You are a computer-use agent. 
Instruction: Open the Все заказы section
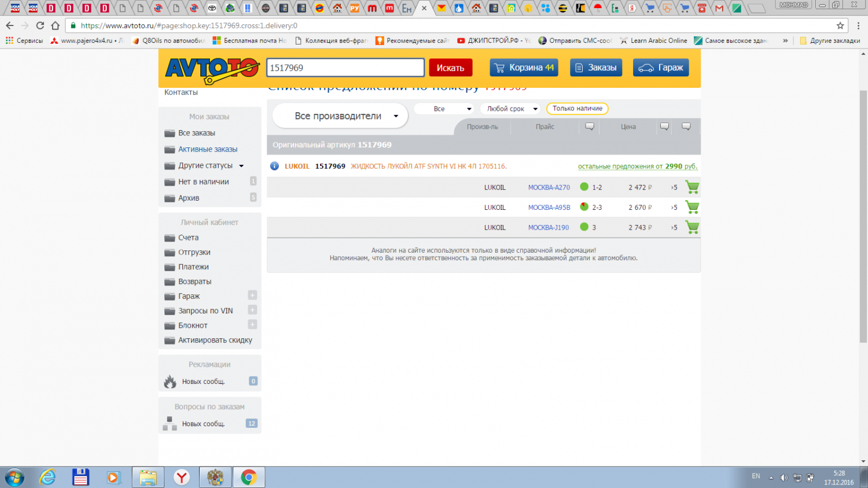click(x=197, y=133)
